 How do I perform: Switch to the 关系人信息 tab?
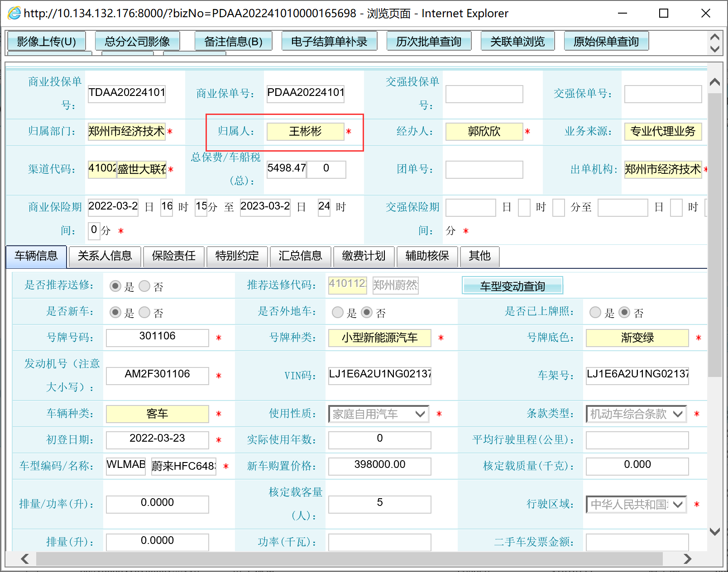coord(105,256)
